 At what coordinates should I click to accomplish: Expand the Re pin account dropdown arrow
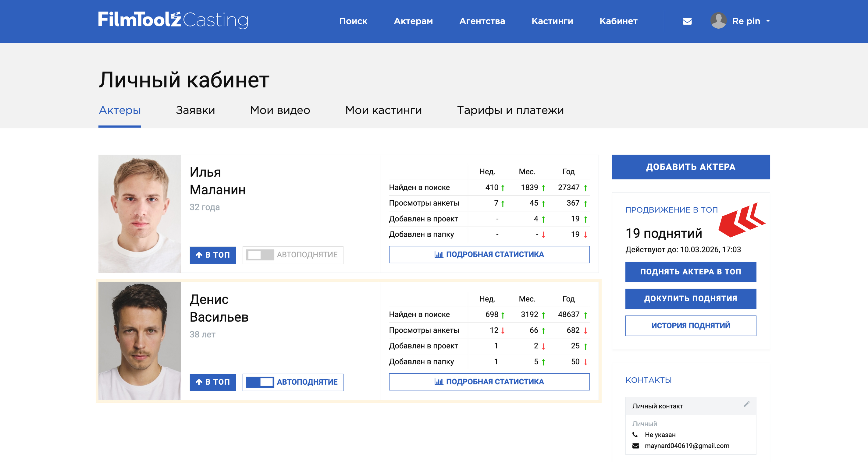[x=768, y=21]
